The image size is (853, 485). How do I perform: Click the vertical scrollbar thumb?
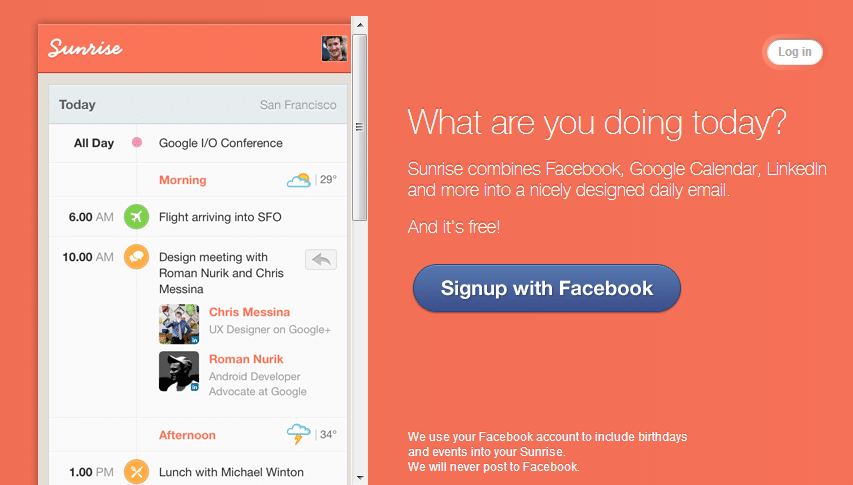point(360,127)
